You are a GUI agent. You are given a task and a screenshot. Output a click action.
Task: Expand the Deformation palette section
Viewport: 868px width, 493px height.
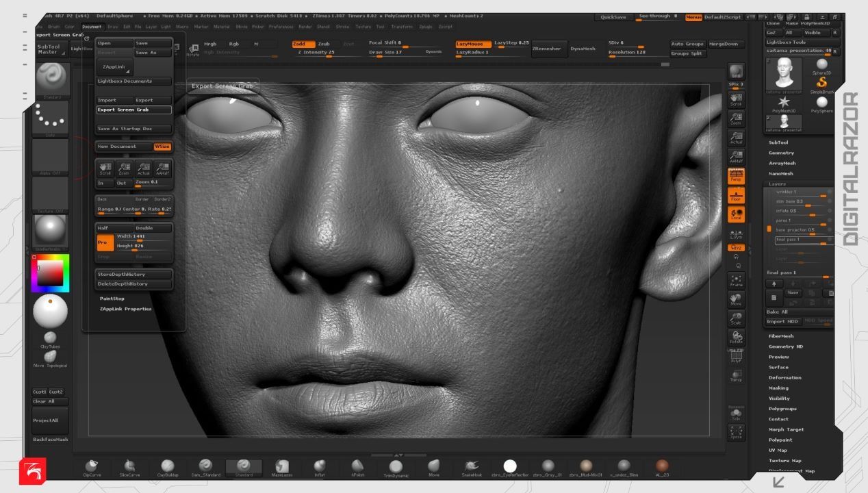click(784, 377)
